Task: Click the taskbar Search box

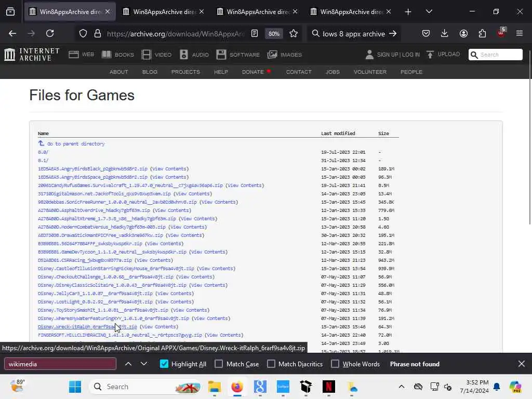Action: 145,387
